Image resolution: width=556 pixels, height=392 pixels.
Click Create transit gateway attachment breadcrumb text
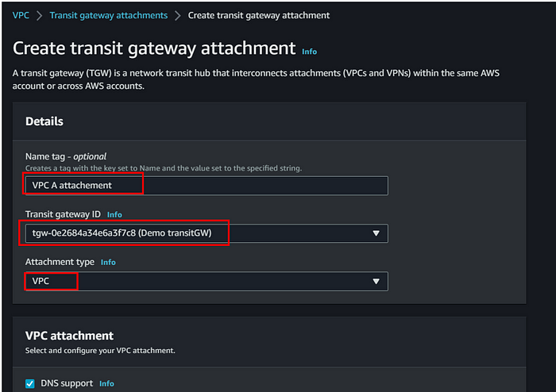click(259, 15)
